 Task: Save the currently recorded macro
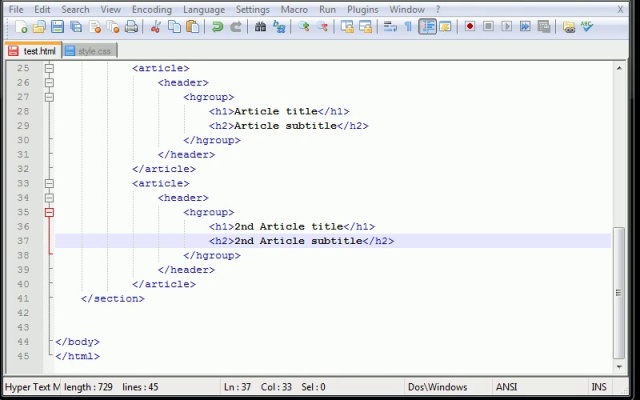click(x=544, y=27)
